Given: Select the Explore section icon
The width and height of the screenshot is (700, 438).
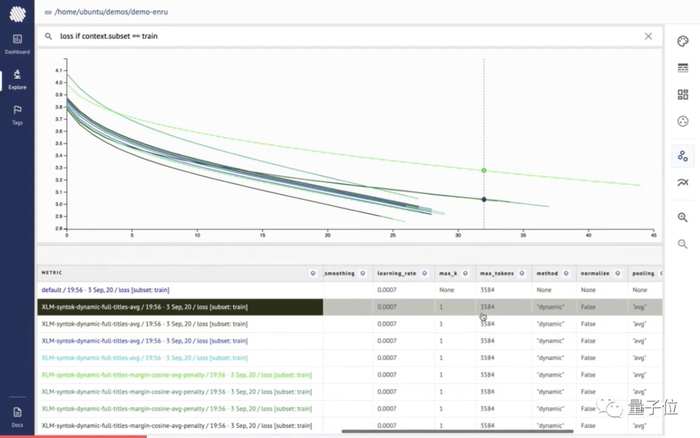Looking at the screenshot, I should (17, 79).
